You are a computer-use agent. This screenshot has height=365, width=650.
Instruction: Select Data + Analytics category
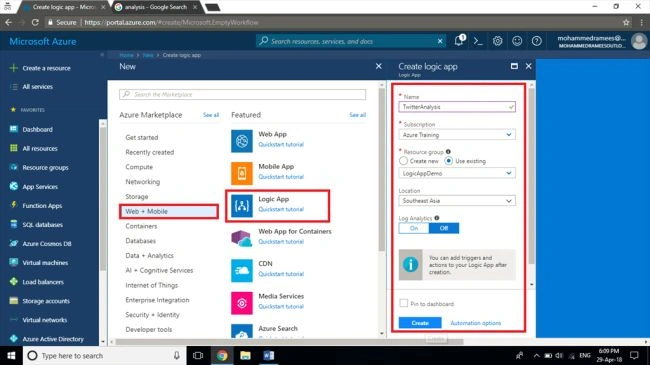point(149,256)
